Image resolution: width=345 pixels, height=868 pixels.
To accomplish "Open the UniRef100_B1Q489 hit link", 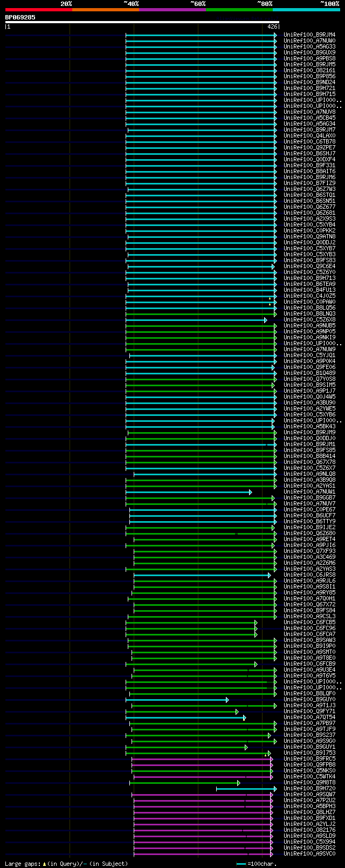I will point(309,373).
